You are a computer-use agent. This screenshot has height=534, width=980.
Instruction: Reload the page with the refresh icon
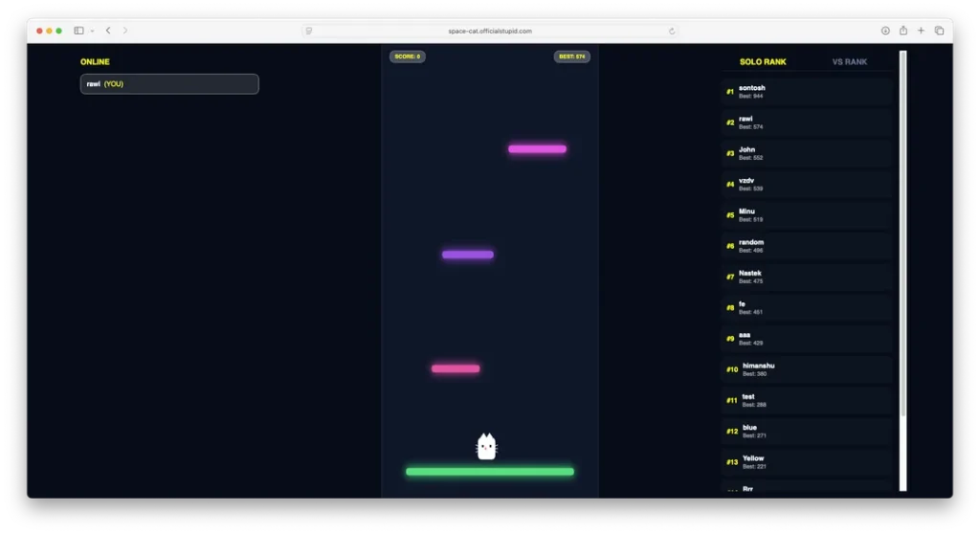click(672, 31)
